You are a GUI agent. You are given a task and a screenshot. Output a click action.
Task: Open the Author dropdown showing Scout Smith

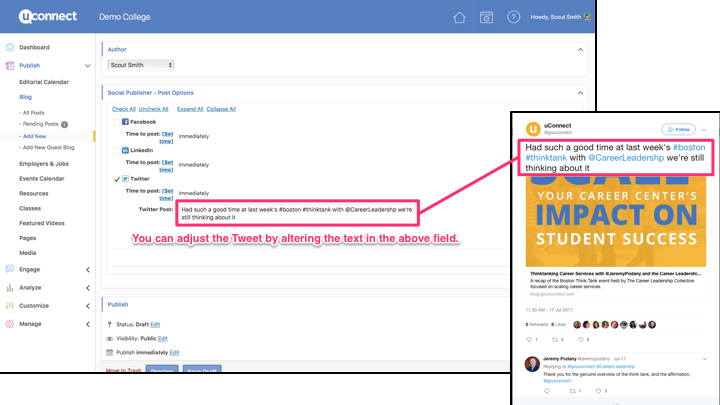[141, 65]
